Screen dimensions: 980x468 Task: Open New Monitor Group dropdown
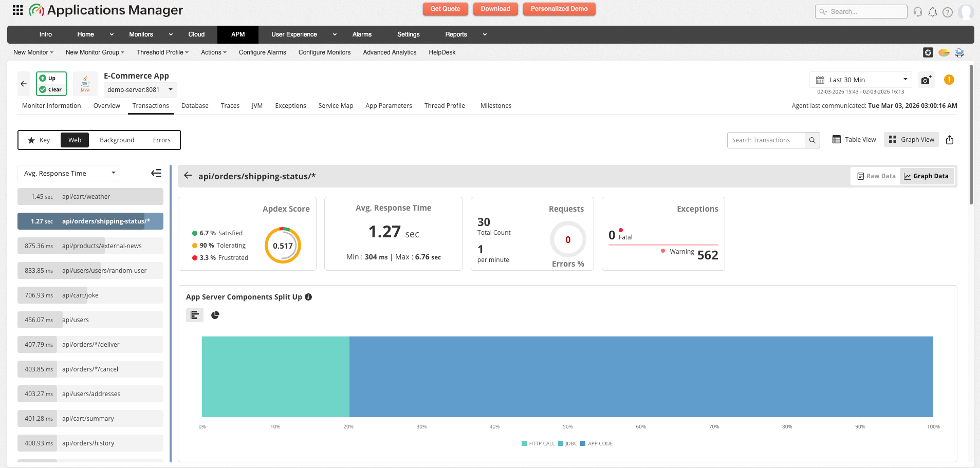coord(95,52)
